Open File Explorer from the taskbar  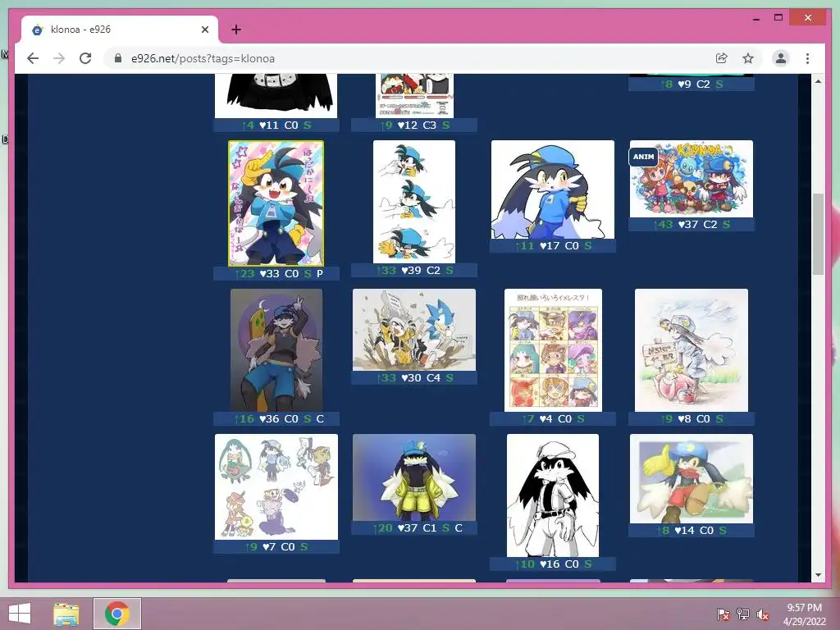(66, 614)
